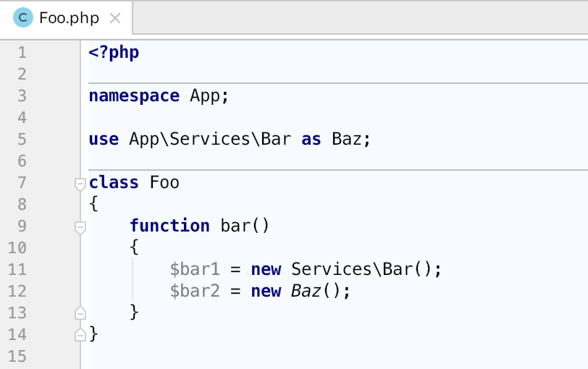The height and width of the screenshot is (369, 588).
Task: Click line number 11 in the gutter
Action: pyautogui.click(x=17, y=270)
